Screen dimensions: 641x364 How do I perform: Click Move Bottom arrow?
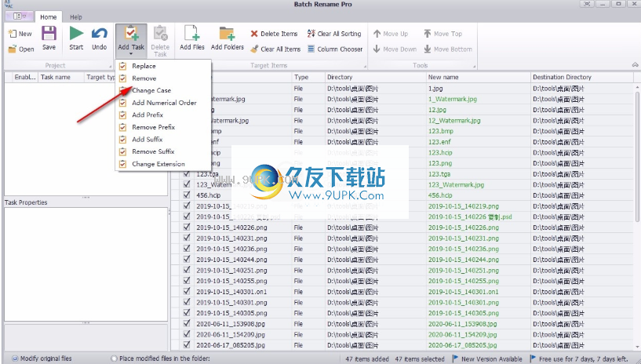[x=428, y=49]
